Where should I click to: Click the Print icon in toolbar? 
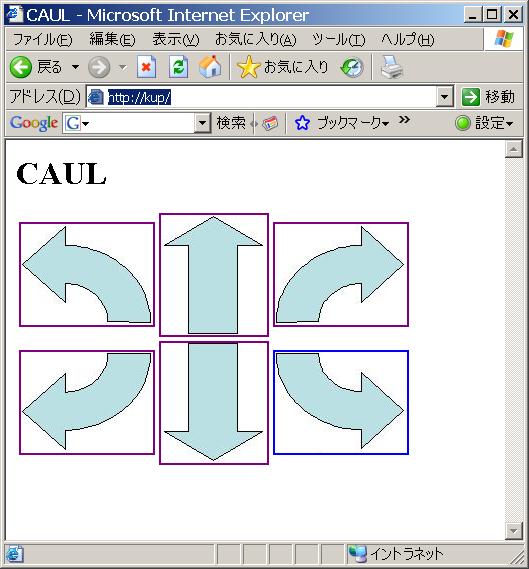coord(392,67)
